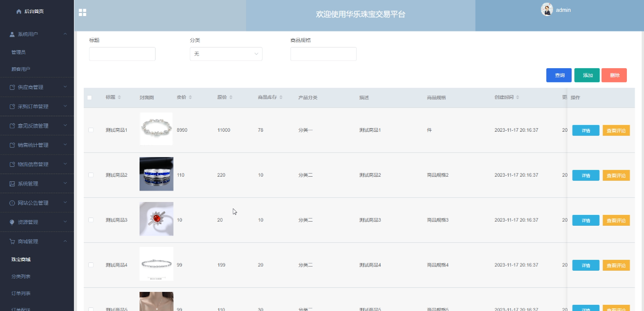Collapse 商城管理 using its chevron
This screenshot has height=311, width=644.
(x=65, y=241)
